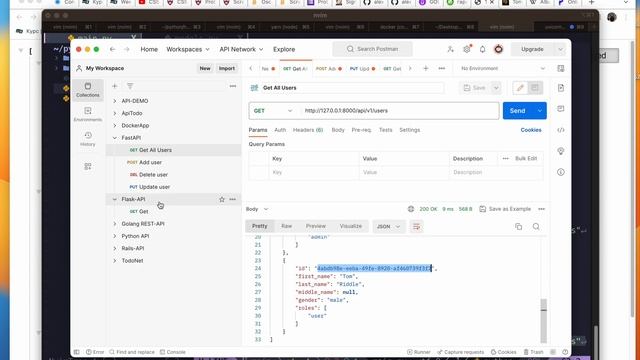Switch to the Tests request tab
The image size is (640, 360).
(x=385, y=130)
